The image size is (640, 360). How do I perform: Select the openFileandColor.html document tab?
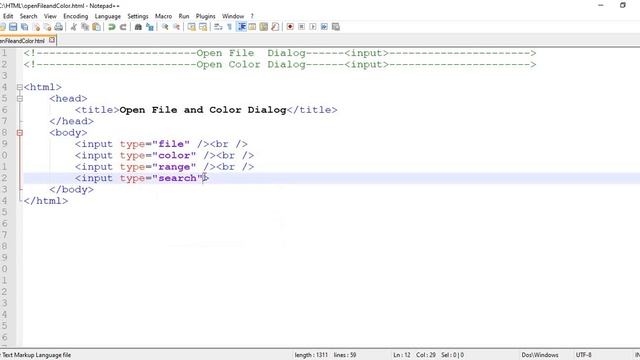pos(22,41)
